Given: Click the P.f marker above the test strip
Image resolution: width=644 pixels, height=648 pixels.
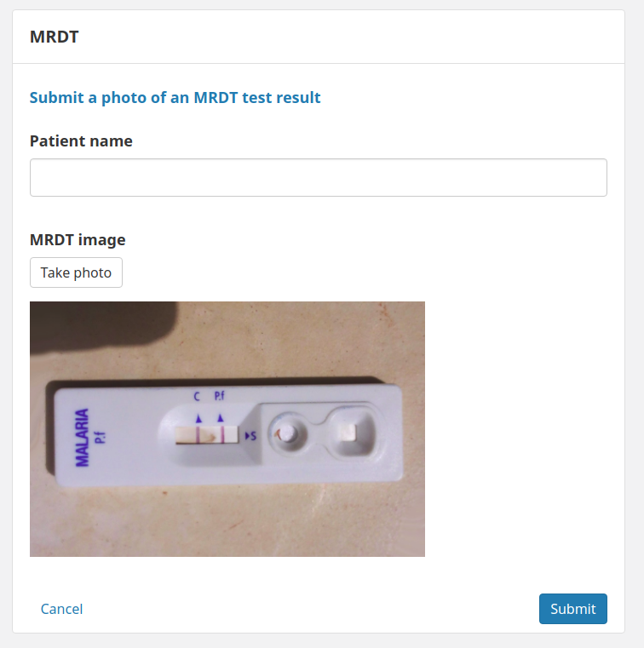Looking at the screenshot, I should (219, 396).
